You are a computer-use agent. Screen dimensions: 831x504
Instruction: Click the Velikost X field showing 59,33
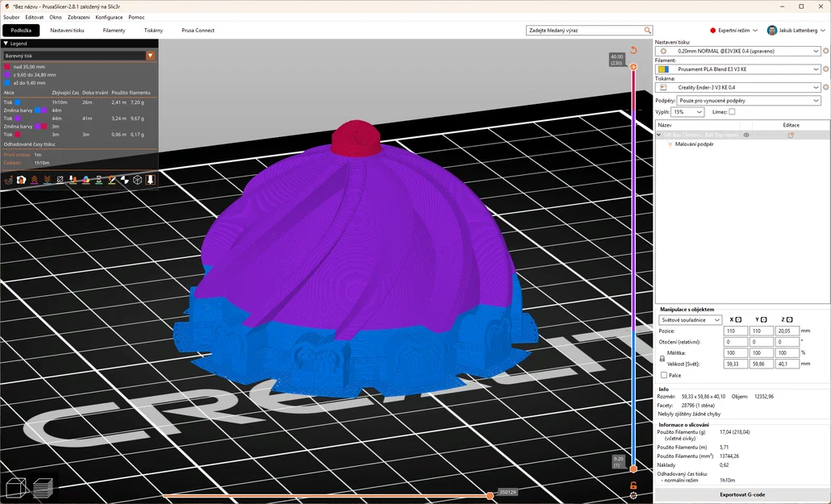pos(736,364)
